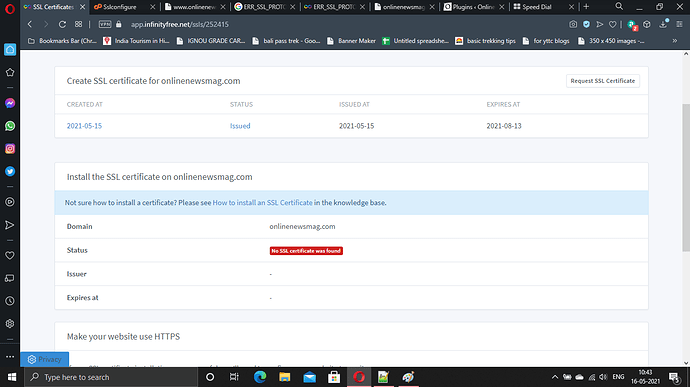The width and height of the screenshot is (690, 387).
Task: Open How to install an SSL Certificate link
Action: point(262,203)
